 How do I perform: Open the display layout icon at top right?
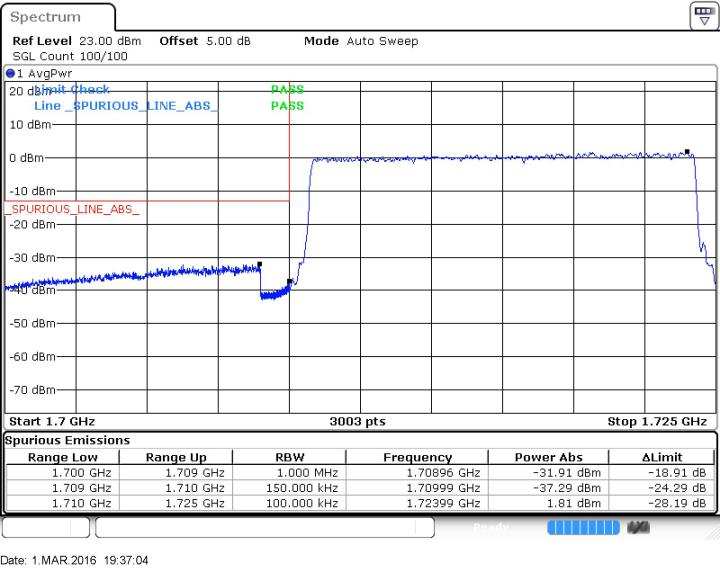click(704, 16)
